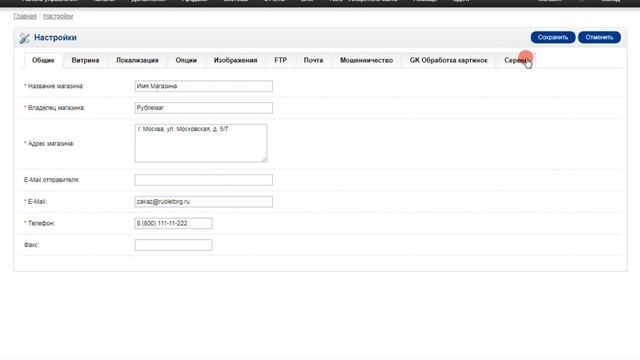Click the Адрес магазина textarea resize handle
640x360 pixels.
click(264, 159)
